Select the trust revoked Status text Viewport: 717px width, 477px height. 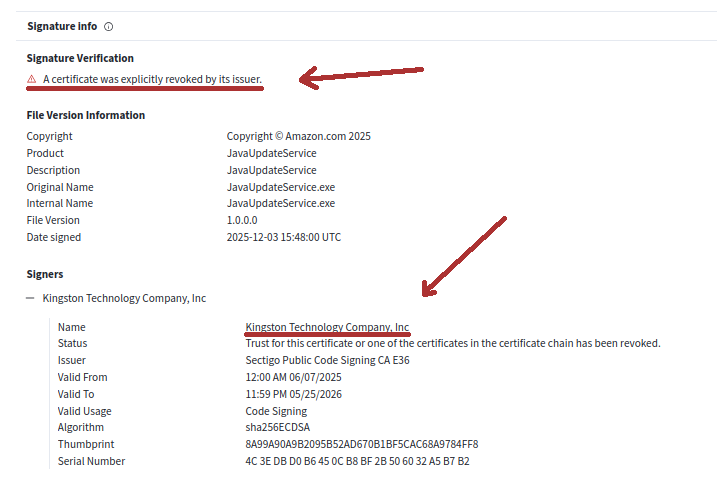point(453,343)
